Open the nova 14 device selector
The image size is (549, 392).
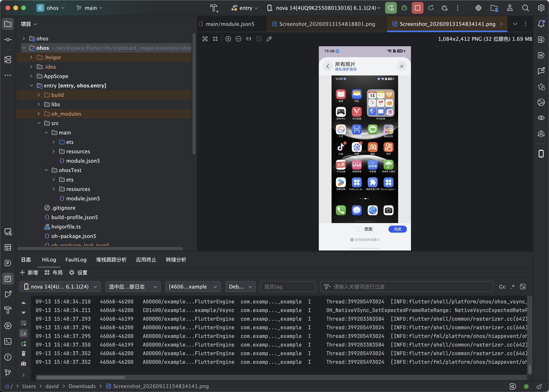[324, 8]
